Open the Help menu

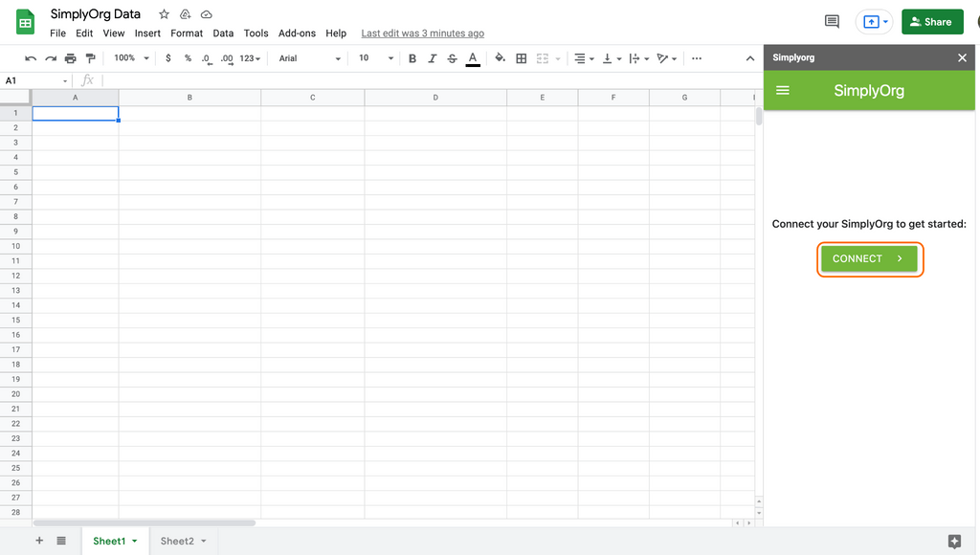tap(336, 33)
